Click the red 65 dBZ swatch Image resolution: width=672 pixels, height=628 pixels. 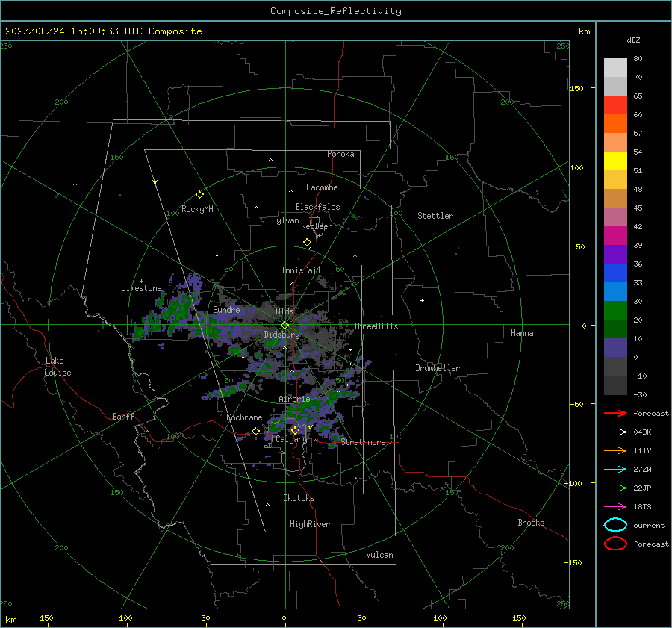click(x=615, y=105)
